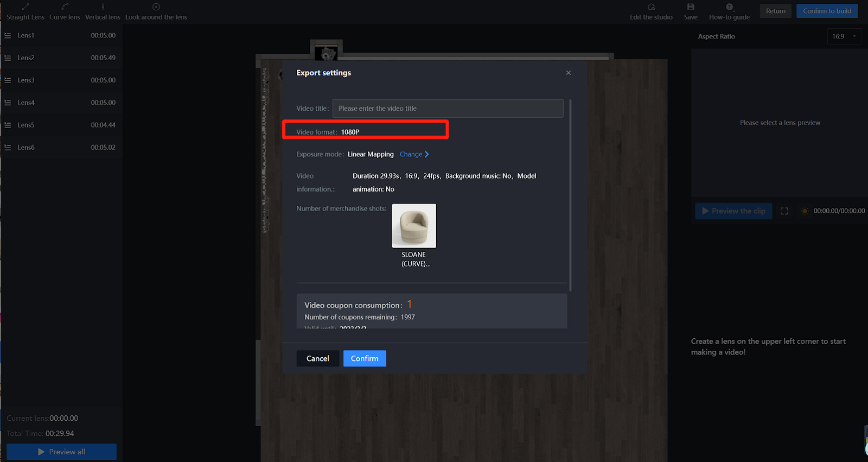The width and height of the screenshot is (868, 462).
Task: Select Lens4 in the lens list
Action: coord(61,103)
